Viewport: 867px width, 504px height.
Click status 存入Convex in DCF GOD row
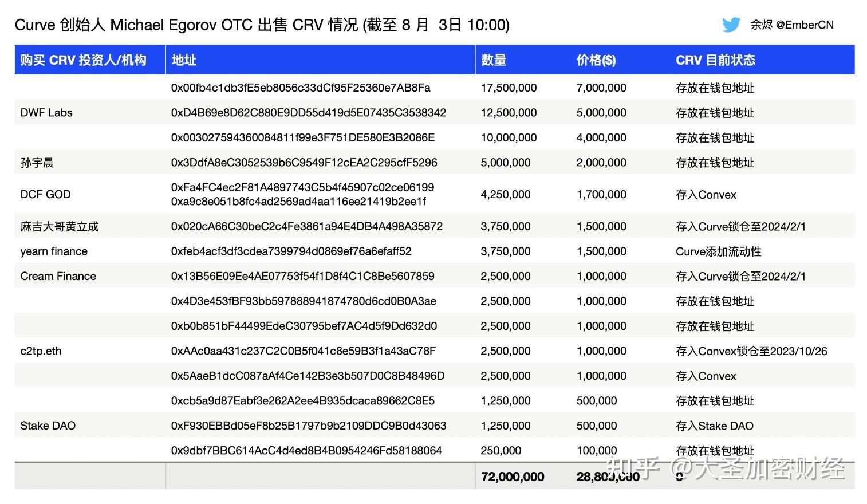pos(706,195)
